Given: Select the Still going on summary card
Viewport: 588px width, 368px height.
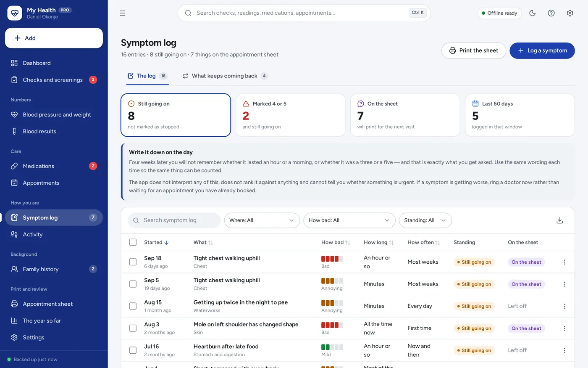Looking at the screenshot, I should [176, 115].
